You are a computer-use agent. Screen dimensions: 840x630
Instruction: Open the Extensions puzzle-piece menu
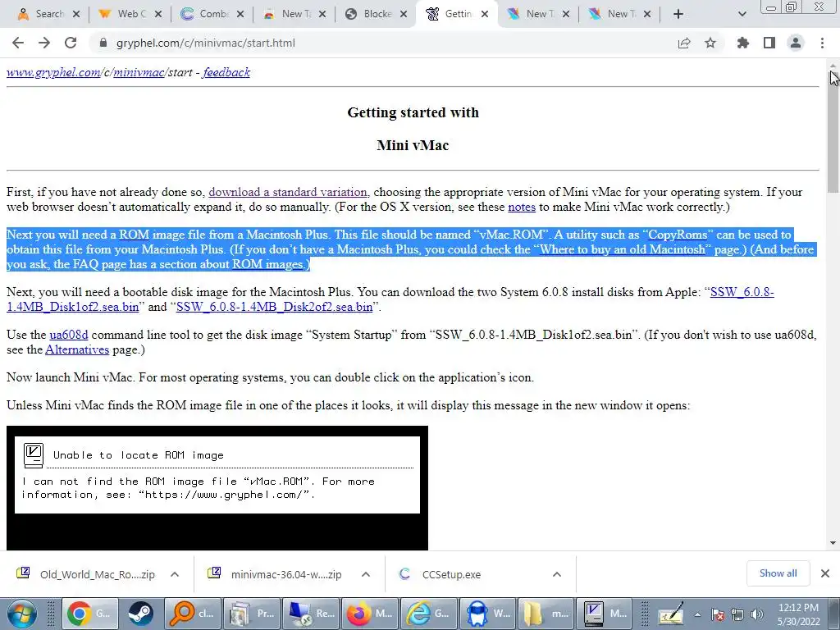(743, 43)
